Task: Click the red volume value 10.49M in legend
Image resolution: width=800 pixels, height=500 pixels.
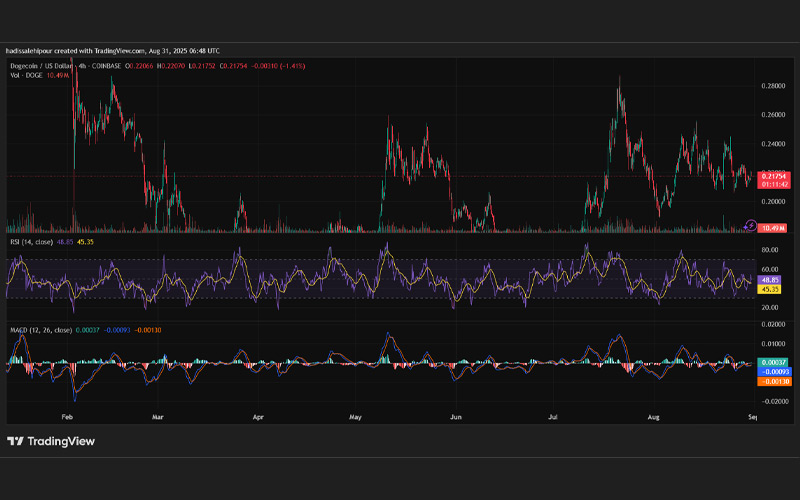Action: coord(58,76)
